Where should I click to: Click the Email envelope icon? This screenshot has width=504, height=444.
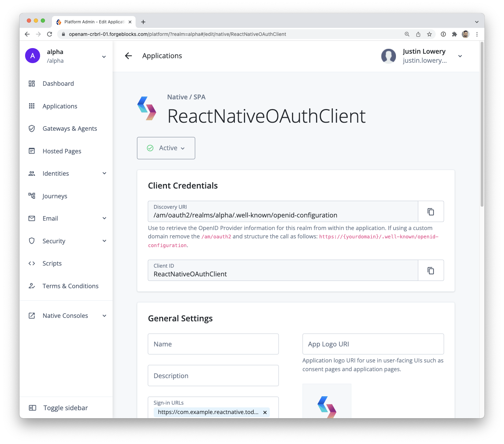pos(32,219)
